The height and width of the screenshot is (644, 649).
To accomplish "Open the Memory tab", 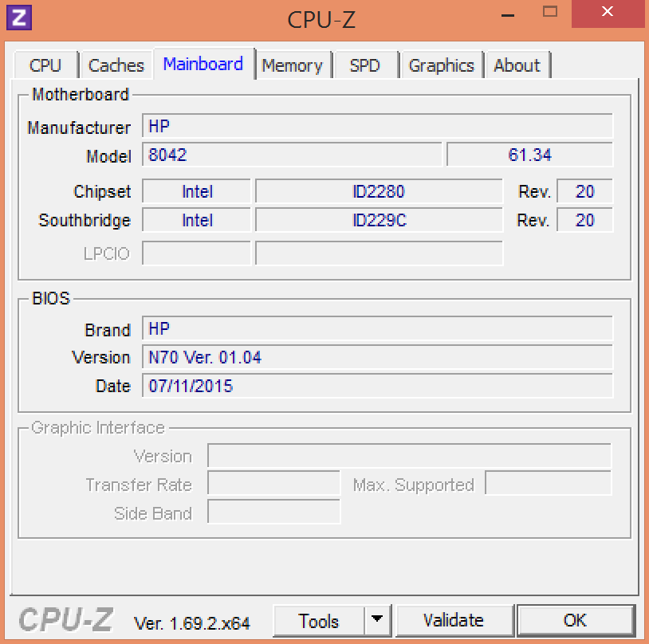I will tap(293, 65).
